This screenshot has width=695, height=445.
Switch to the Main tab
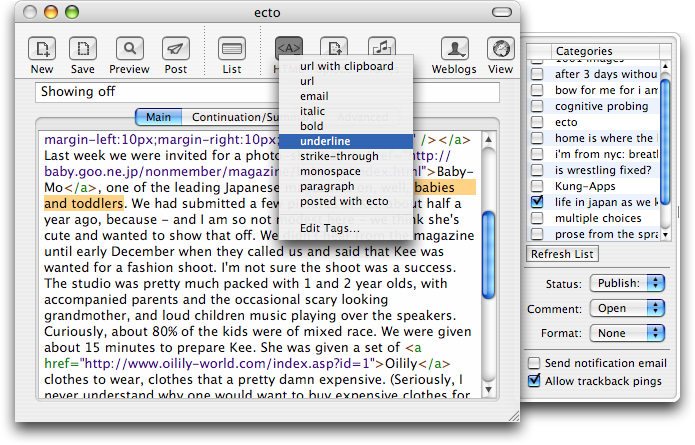(x=158, y=117)
